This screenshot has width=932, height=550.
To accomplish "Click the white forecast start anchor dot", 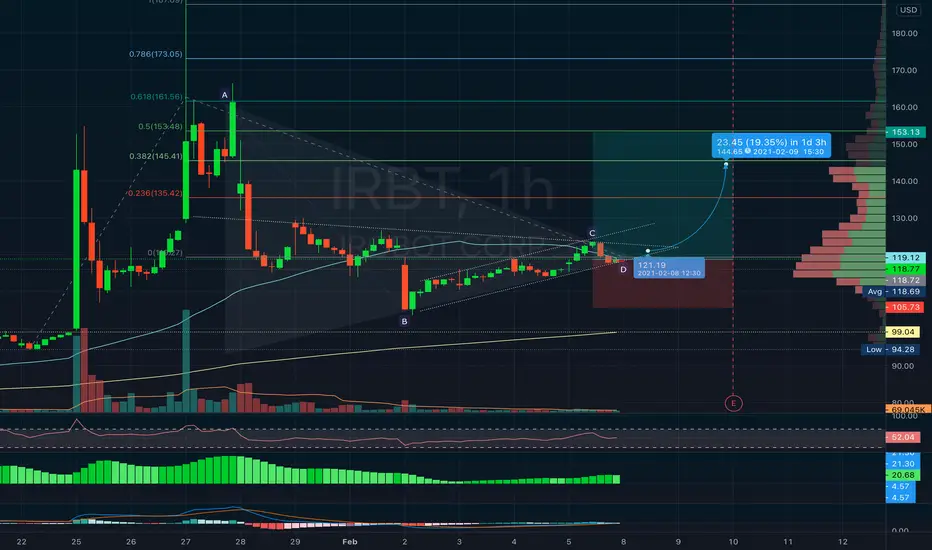I will (647, 251).
